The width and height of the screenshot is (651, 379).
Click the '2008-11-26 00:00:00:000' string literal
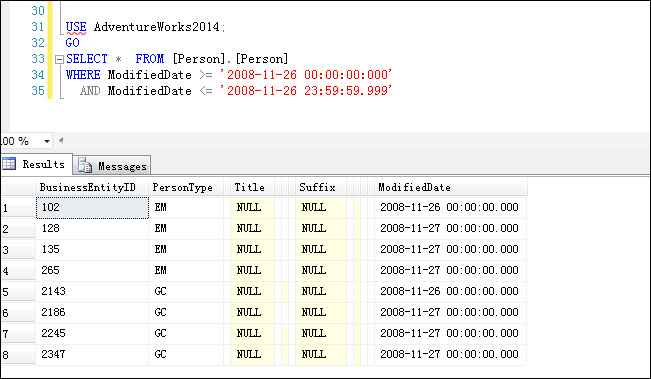coord(306,75)
